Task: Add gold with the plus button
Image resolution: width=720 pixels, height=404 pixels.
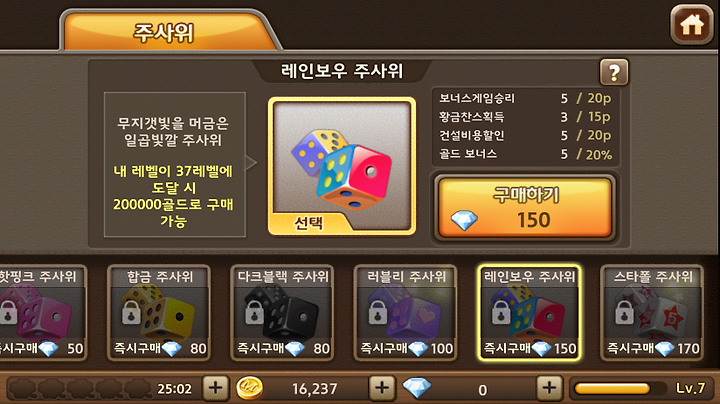Action: coord(382,388)
